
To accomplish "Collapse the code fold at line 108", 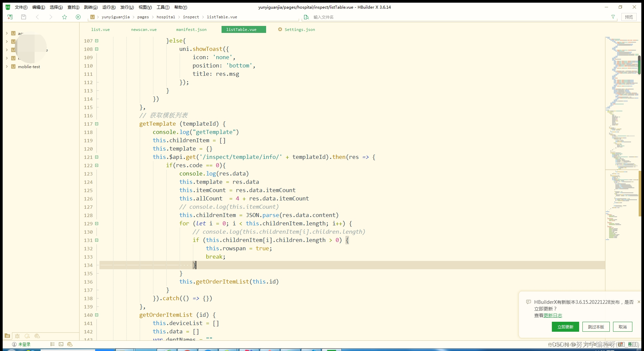I will click(97, 49).
